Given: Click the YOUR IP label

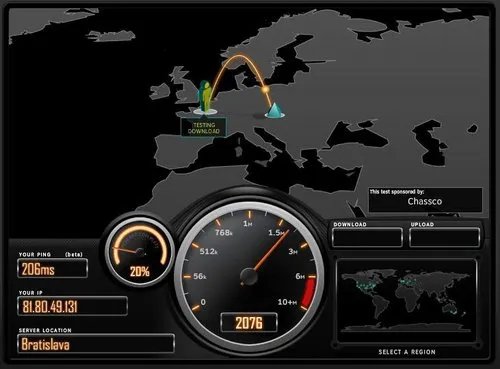Looking at the screenshot, I should [31, 293].
